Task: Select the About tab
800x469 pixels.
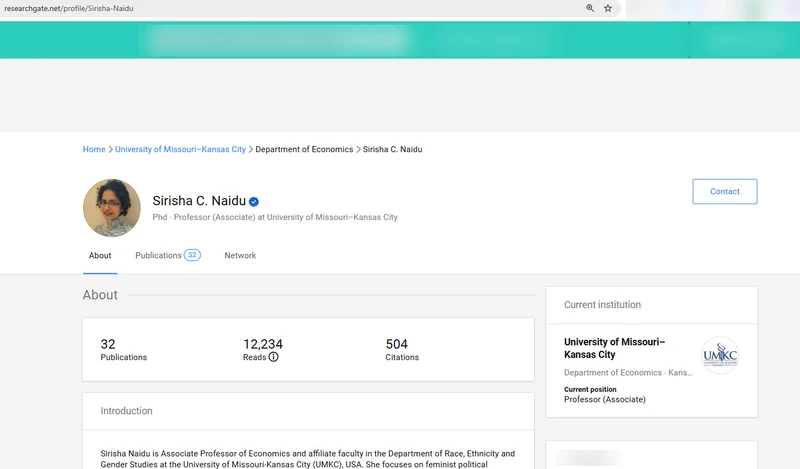Action: 100,256
